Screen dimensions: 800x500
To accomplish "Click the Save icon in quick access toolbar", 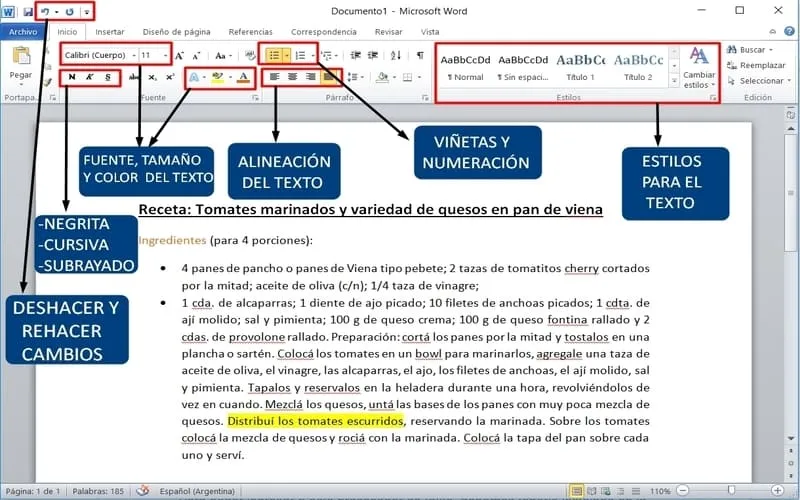I will click(x=28, y=11).
